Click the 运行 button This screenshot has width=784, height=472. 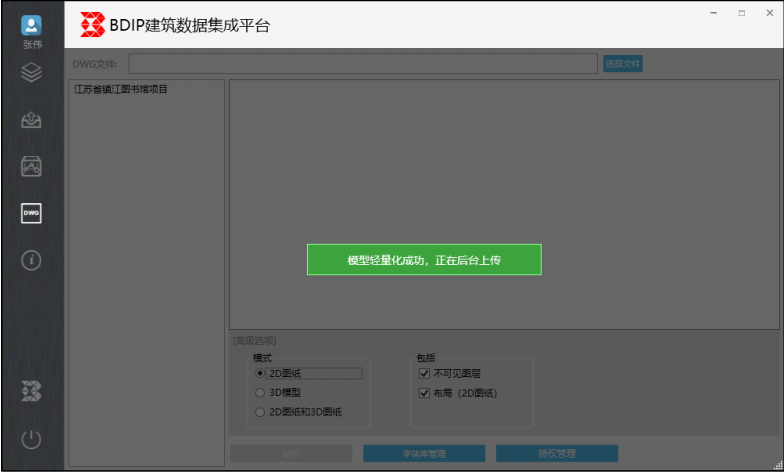[291, 454]
